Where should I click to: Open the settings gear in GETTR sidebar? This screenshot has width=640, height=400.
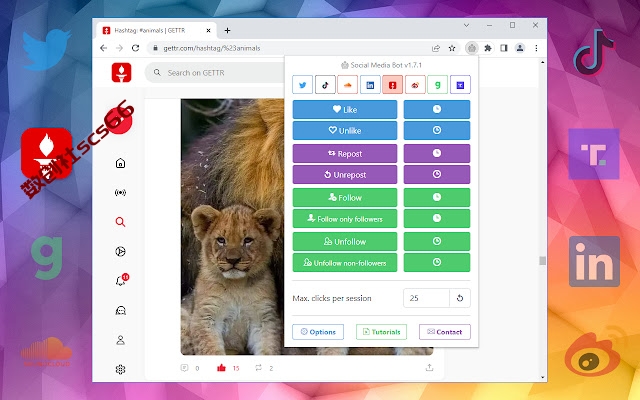[x=120, y=369]
